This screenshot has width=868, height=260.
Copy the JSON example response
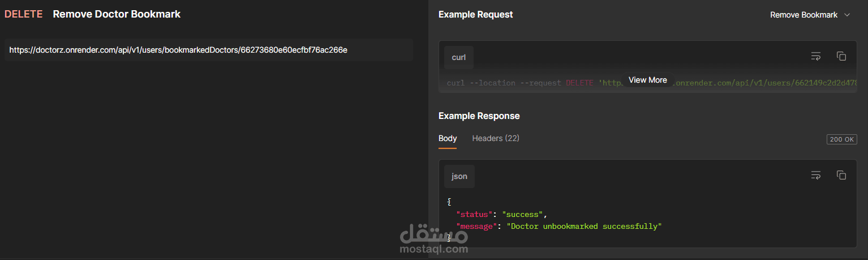point(841,175)
